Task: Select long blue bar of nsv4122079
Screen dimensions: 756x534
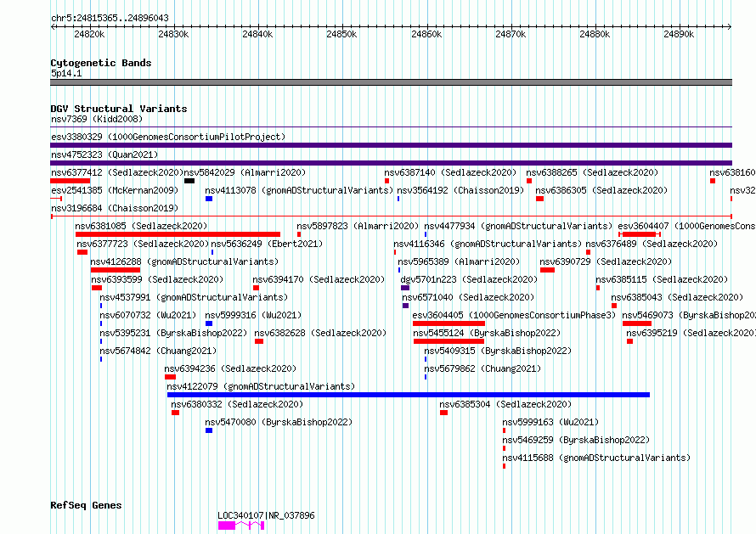Action: (x=409, y=395)
